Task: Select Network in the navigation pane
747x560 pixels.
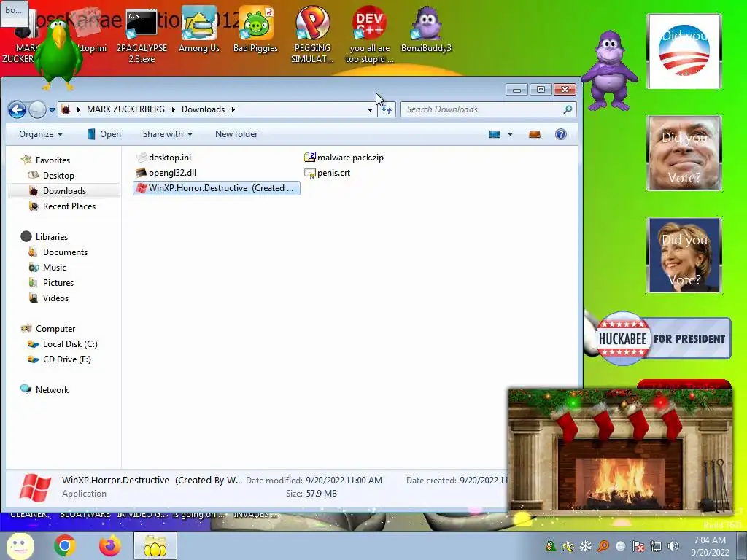Action: point(52,390)
